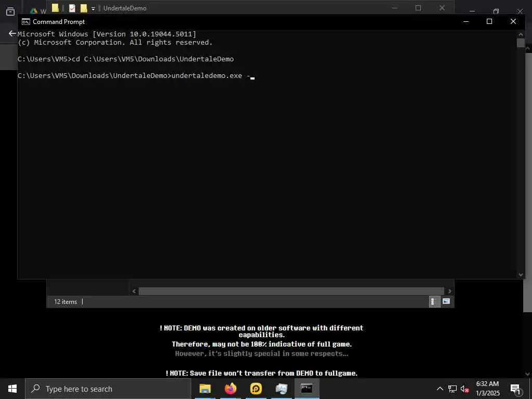This screenshot has width=532, height=399.
Task: Open the taskbar clock and date
Action: coord(487,389)
